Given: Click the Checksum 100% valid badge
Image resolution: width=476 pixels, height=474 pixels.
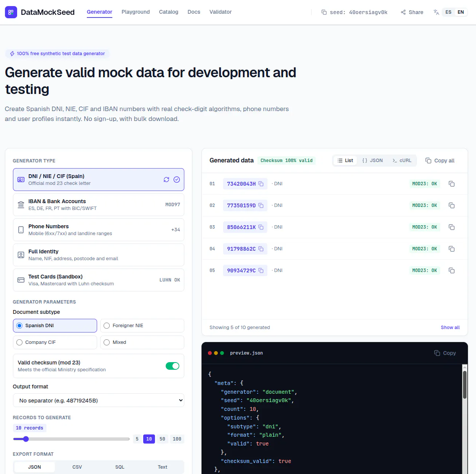Looking at the screenshot, I should [x=286, y=161].
